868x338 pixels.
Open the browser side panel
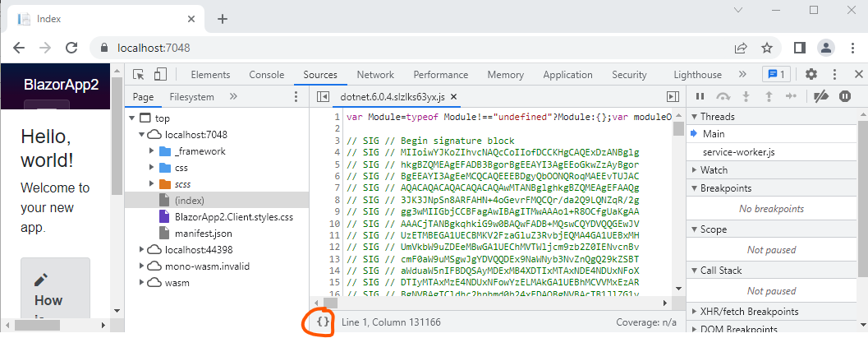pos(799,49)
